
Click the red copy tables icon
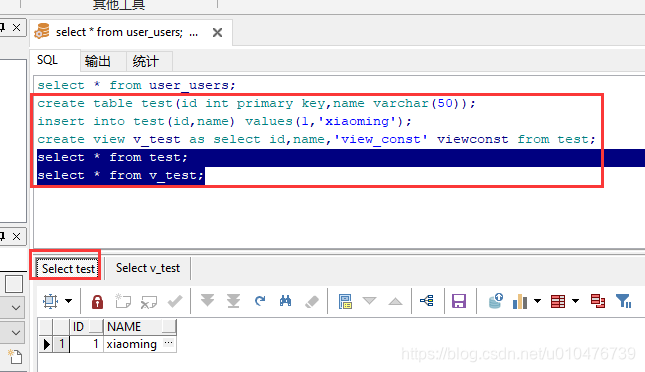[x=598, y=301]
